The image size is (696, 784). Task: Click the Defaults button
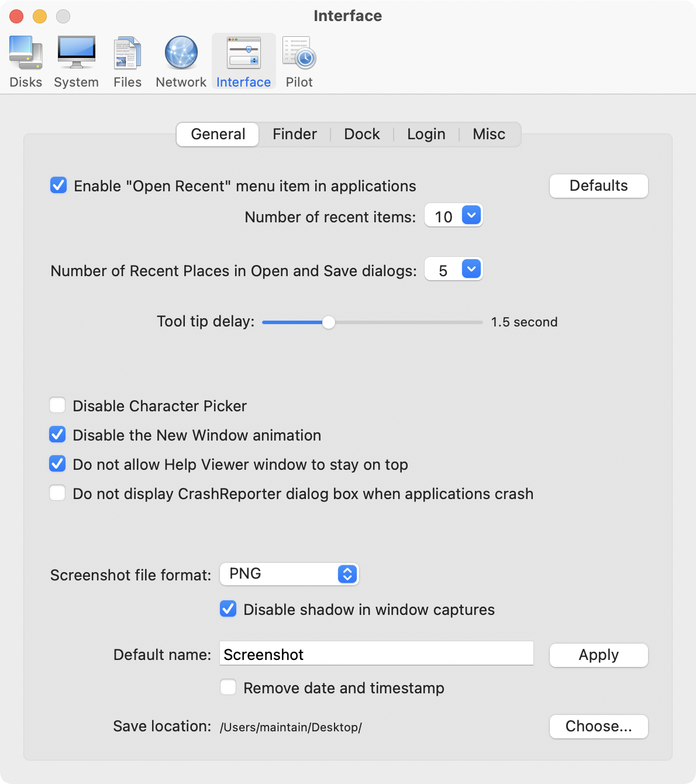coord(598,186)
